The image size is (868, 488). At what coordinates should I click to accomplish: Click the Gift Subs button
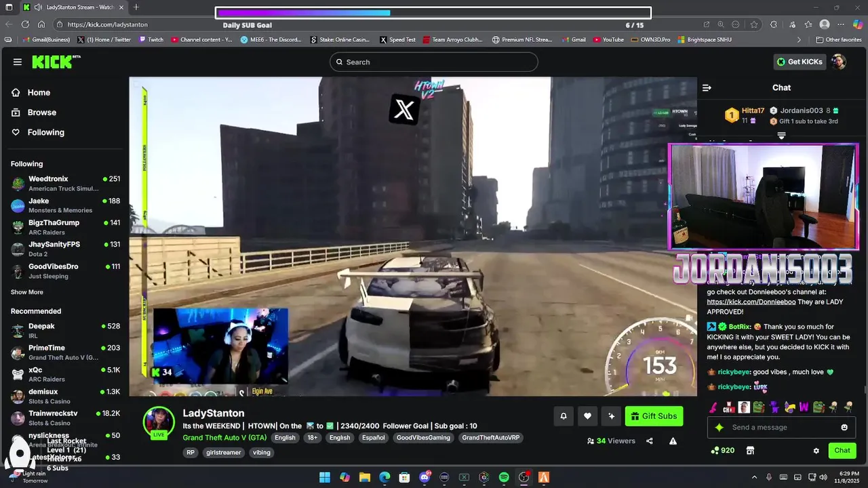(x=654, y=416)
